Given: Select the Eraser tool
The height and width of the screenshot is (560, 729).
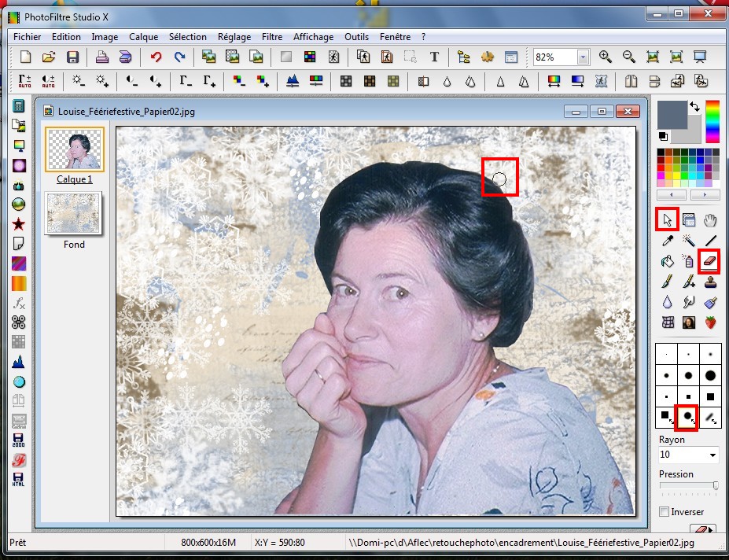Looking at the screenshot, I should coord(709,261).
